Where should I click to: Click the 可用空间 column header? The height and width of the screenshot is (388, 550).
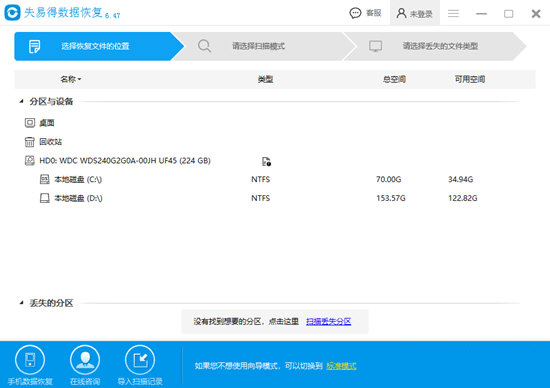click(470, 79)
